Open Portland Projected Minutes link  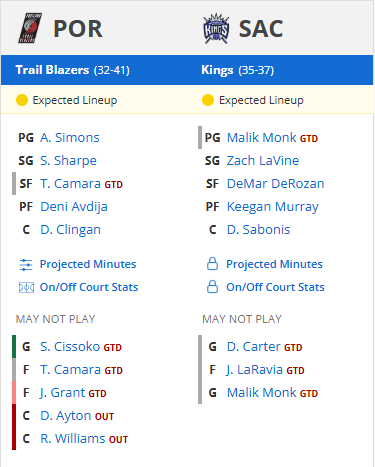point(88,264)
